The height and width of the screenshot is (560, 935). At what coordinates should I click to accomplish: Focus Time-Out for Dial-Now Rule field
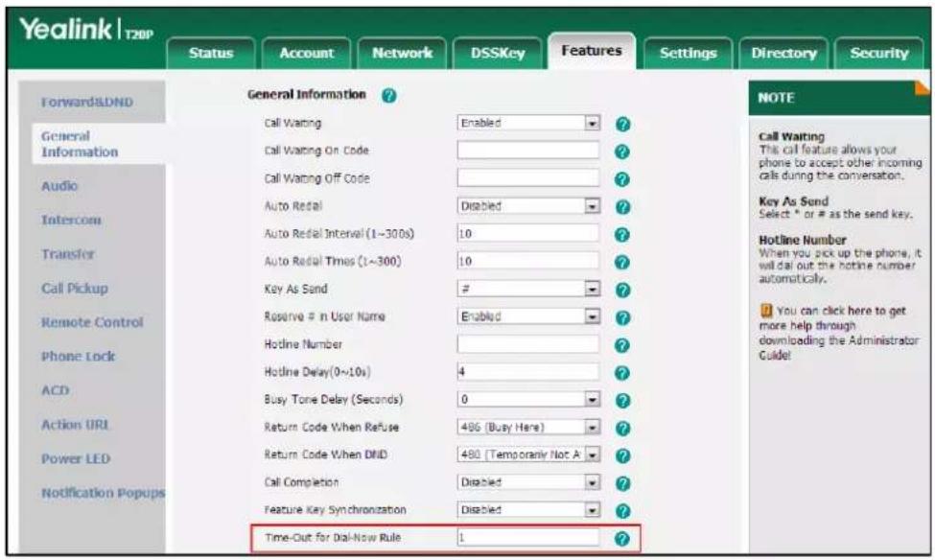528,537
